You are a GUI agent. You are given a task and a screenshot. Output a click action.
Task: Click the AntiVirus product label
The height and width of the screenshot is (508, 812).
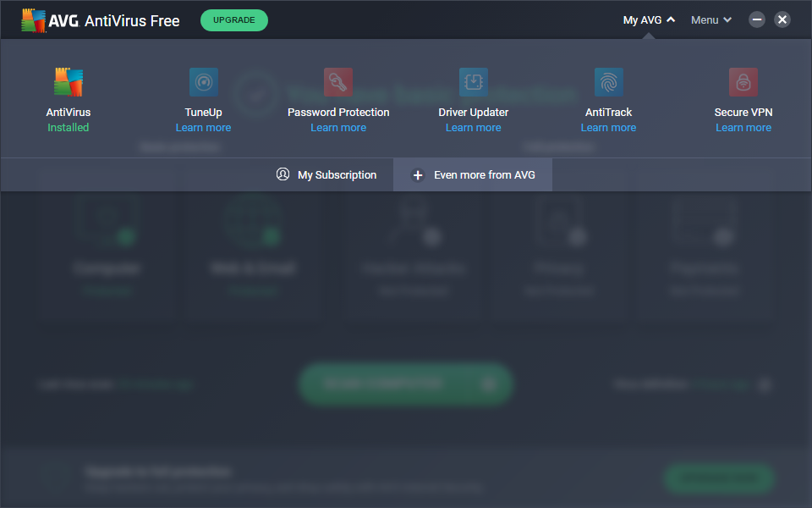69,113
